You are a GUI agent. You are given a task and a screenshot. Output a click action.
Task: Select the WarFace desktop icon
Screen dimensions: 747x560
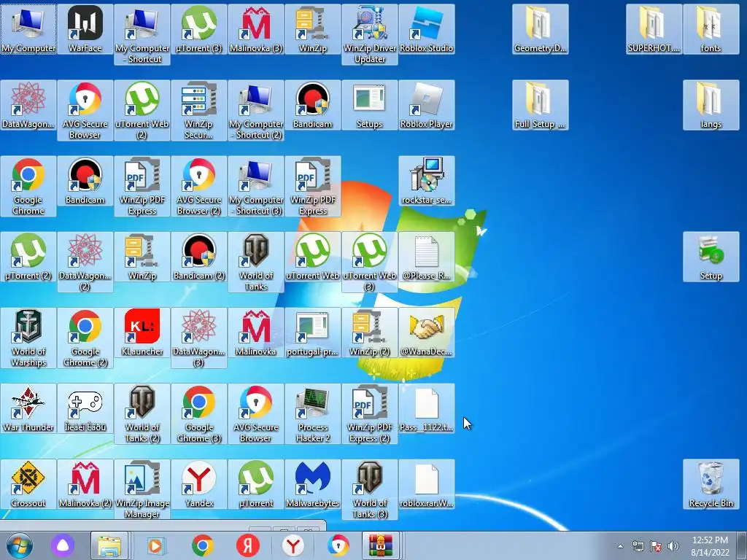pos(85,29)
